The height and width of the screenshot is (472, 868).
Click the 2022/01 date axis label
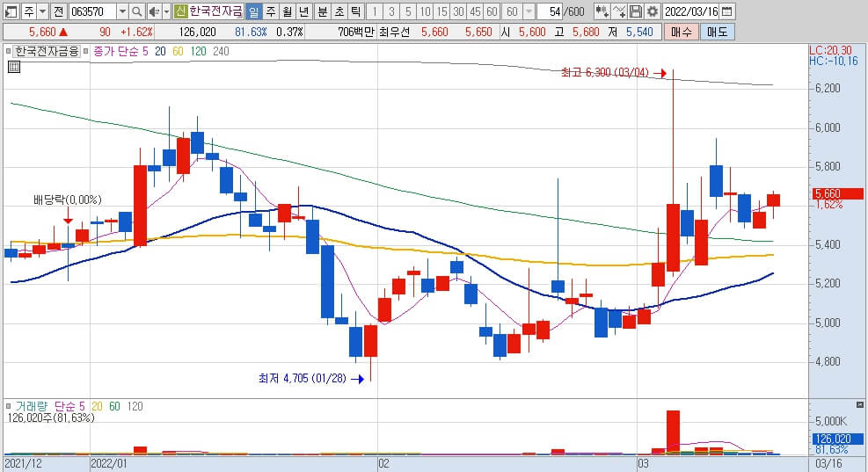click(108, 464)
